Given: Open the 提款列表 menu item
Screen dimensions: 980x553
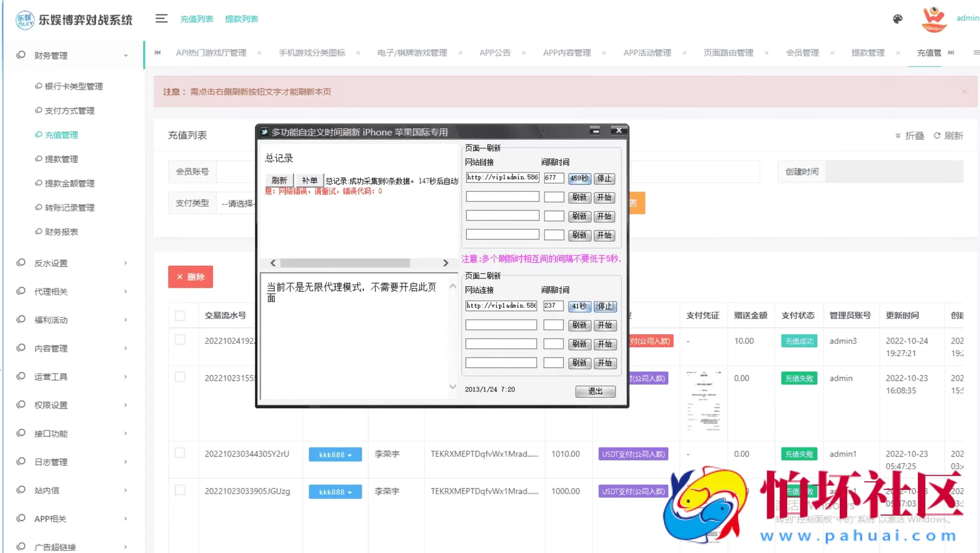Looking at the screenshot, I should point(241,18).
